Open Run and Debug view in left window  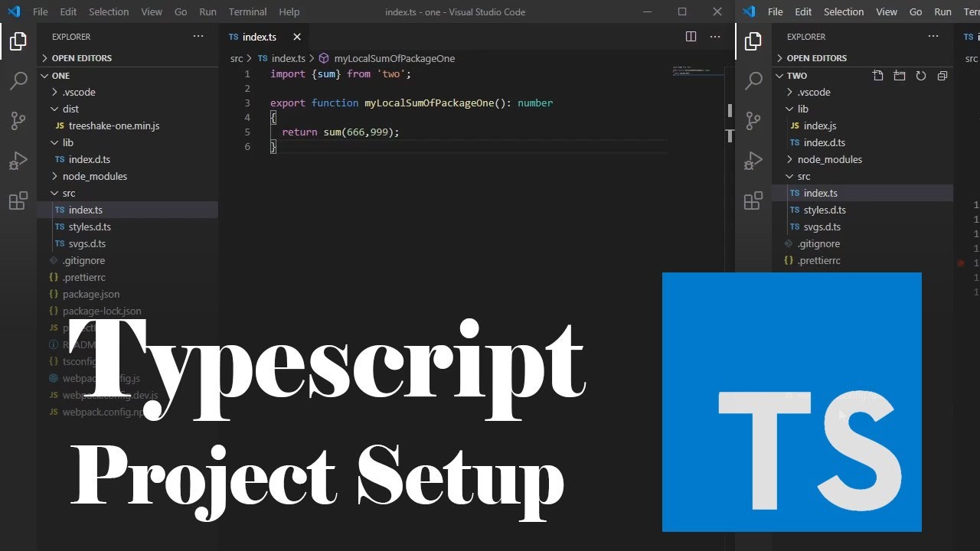pyautogui.click(x=18, y=161)
